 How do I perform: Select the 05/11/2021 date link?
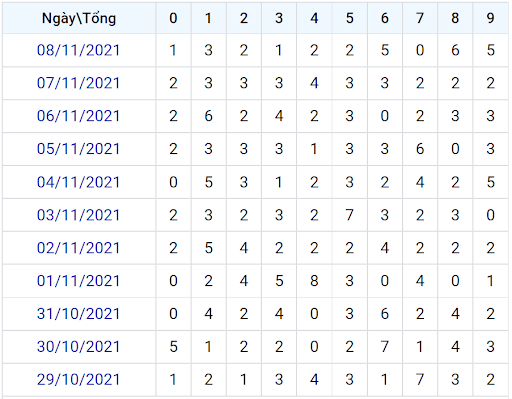tap(78, 149)
